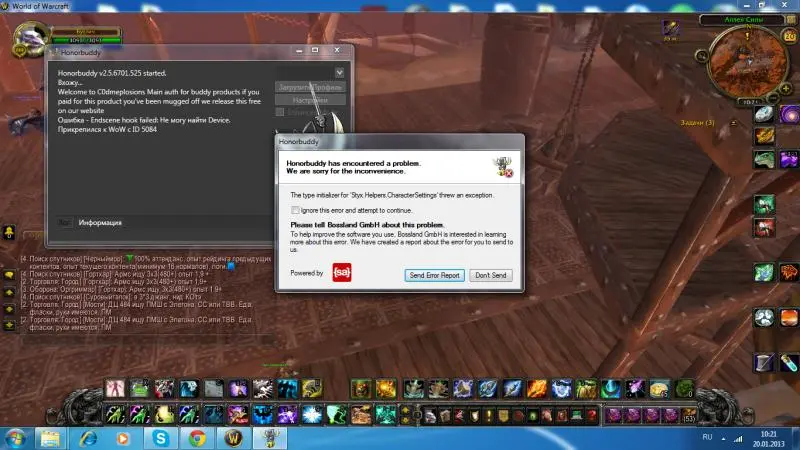Screen dimensions: 800x450
Task: Launch Google Chrome from the taskbar
Action: 197,438
